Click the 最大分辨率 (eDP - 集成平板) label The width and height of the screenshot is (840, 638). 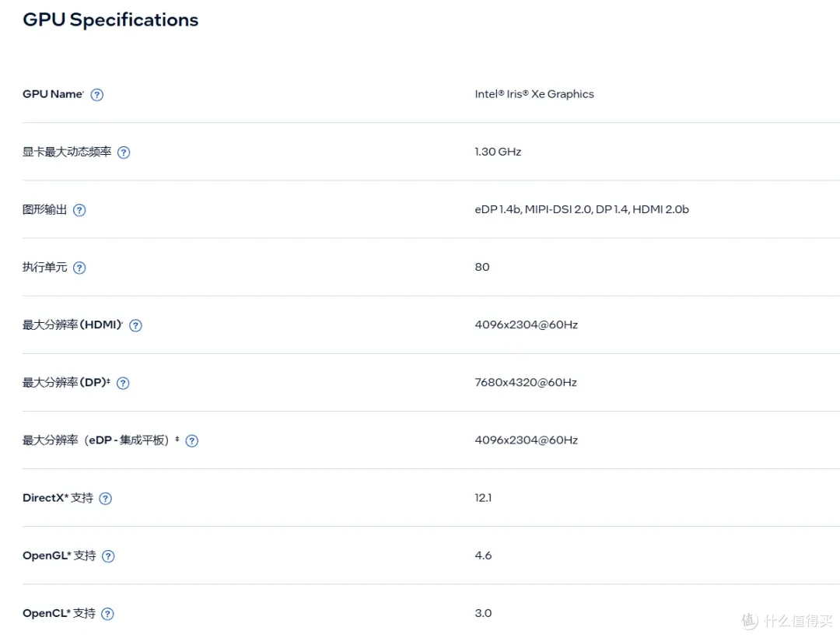click(100, 440)
